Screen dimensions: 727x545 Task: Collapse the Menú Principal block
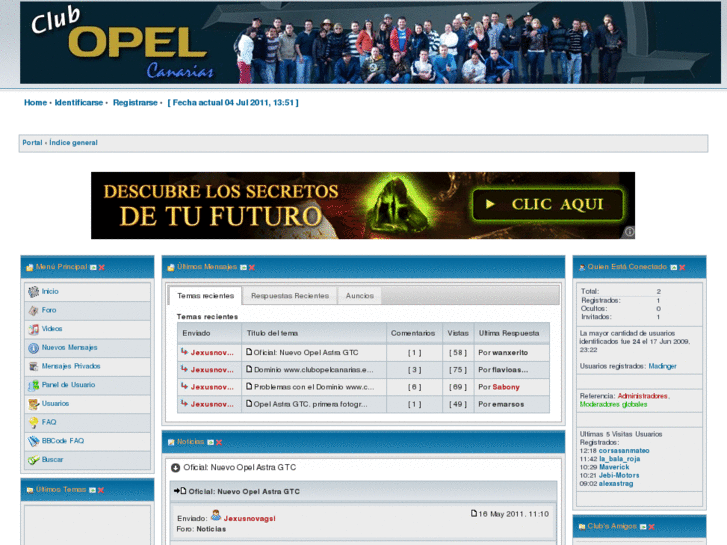click(x=93, y=268)
